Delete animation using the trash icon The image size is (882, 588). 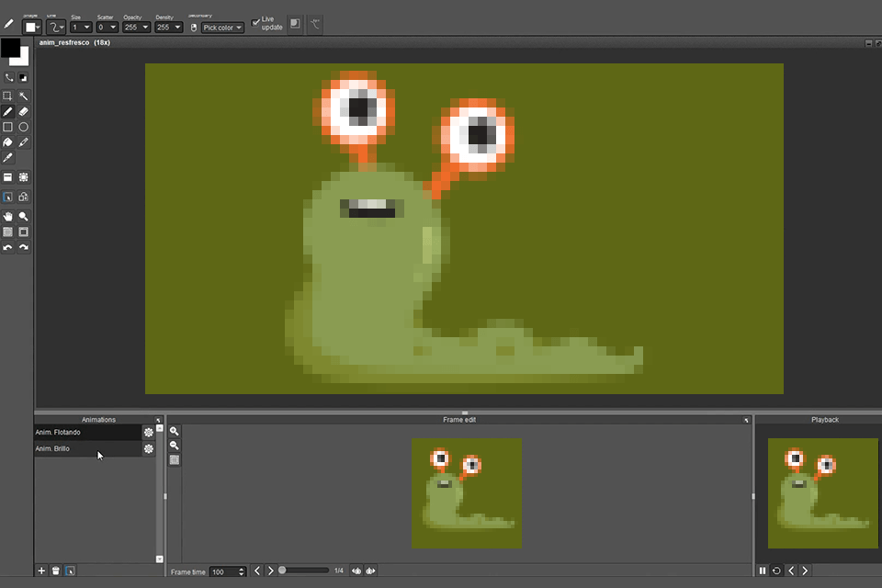tap(56, 571)
